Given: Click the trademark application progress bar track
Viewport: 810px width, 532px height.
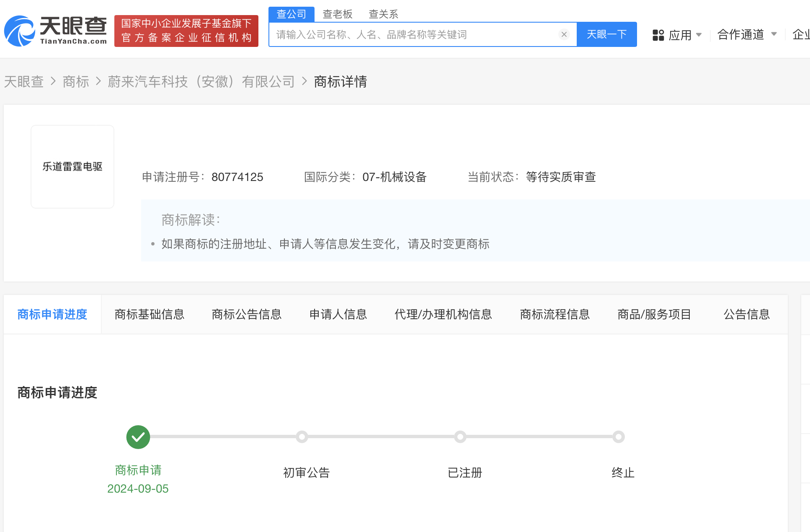Looking at the screenshot, I should click(377, 436).
